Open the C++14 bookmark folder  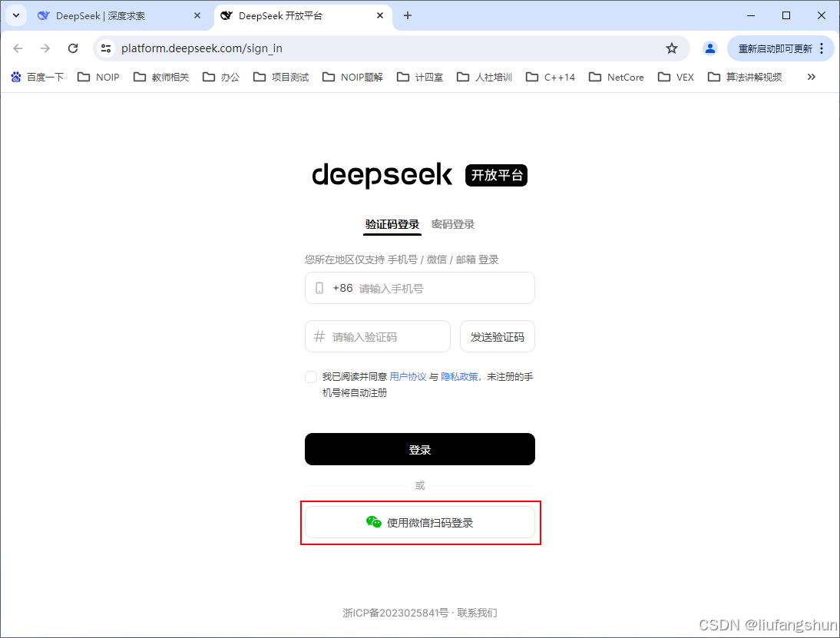551,77
